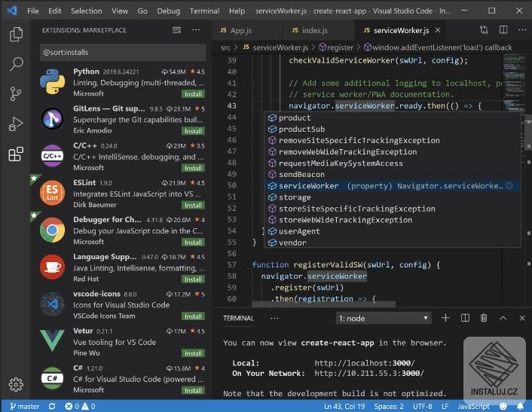Click 'src' breadcrumb segment
532x412 pixels.
(225, 47)
